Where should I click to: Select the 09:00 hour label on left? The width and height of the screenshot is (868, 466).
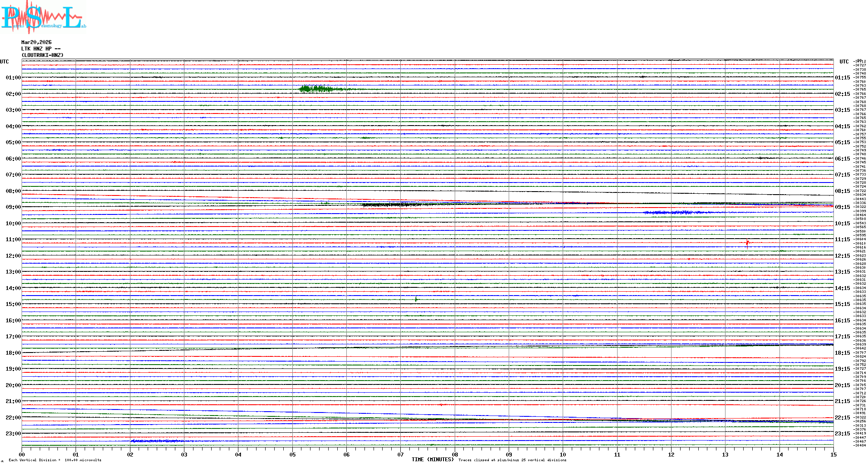pos(13,207)
